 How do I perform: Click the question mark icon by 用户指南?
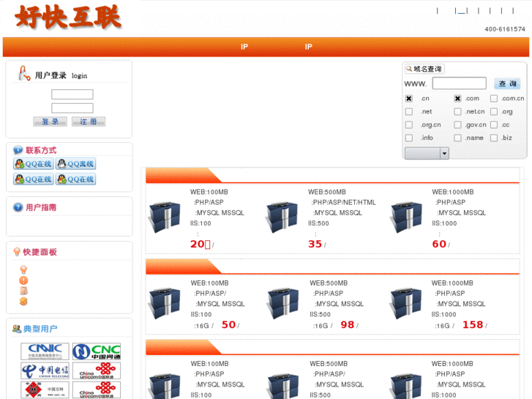(18, 207)
